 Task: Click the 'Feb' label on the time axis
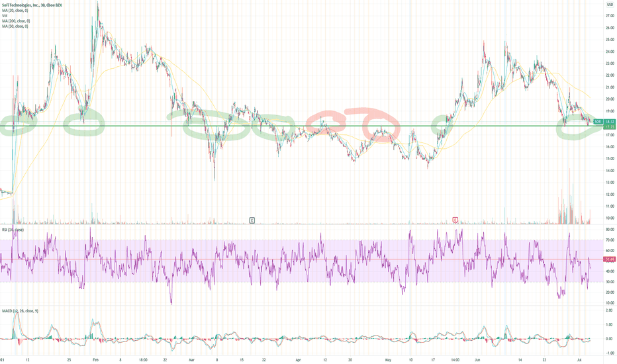95,359
